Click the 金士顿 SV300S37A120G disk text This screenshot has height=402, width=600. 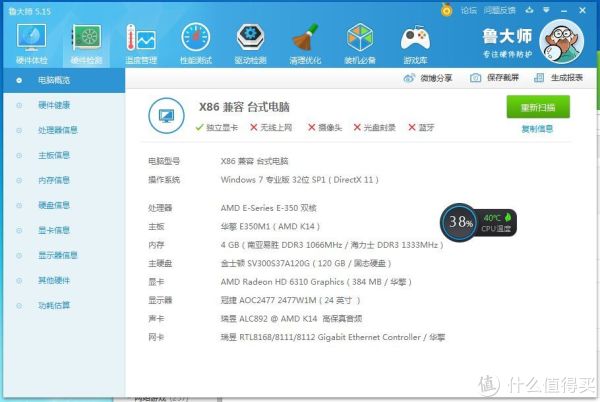pyautogui.click(x=306, y=263)
